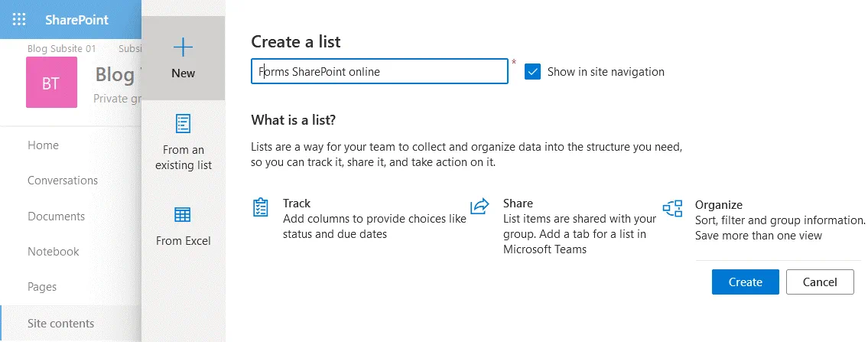Go to Home in site navigation
868x342 pixels.
click(43, 145)
